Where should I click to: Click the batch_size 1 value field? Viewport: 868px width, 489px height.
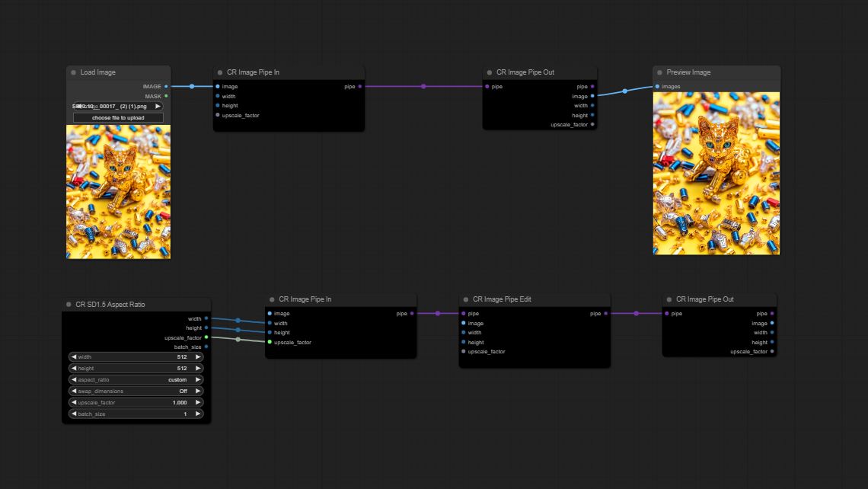[136, 414]
